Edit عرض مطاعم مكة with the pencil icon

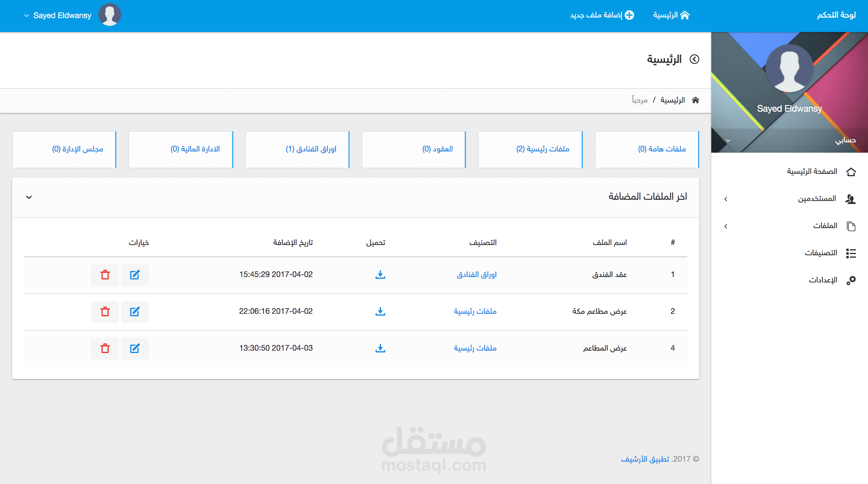tap(135, 312)
